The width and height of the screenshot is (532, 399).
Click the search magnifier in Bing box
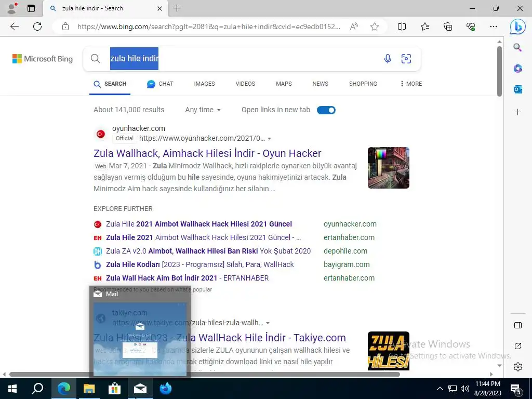96,59
